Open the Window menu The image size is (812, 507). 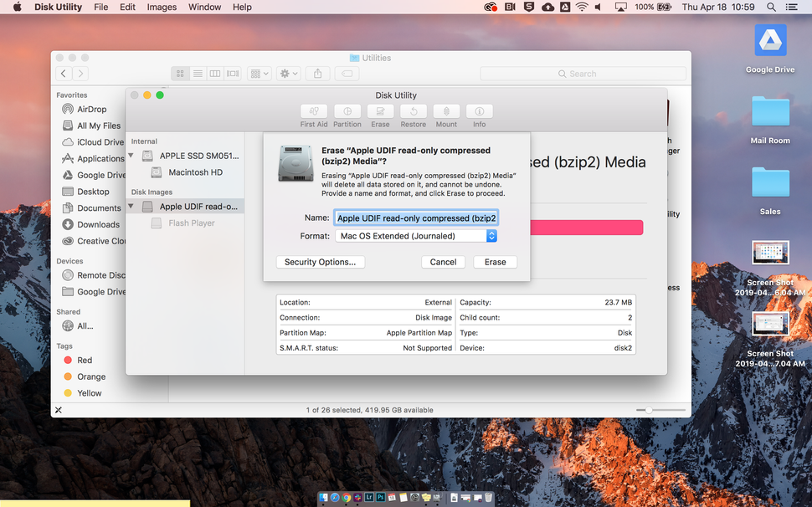pos(204,7)
